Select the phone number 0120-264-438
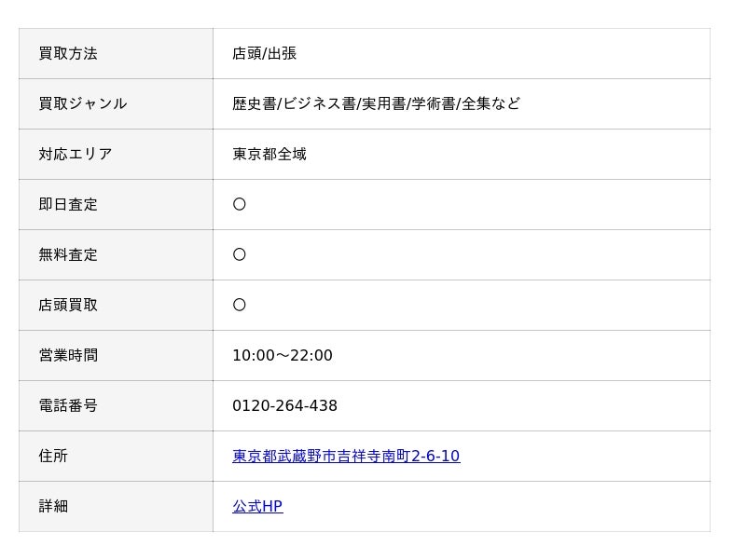 click(x=284, y=405)
